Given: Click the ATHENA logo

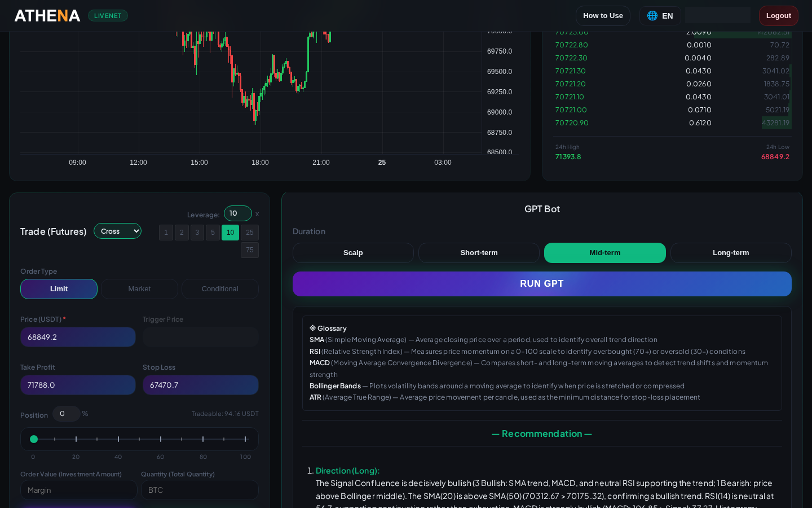Looking at the screenshot, I should coord(47,15).
